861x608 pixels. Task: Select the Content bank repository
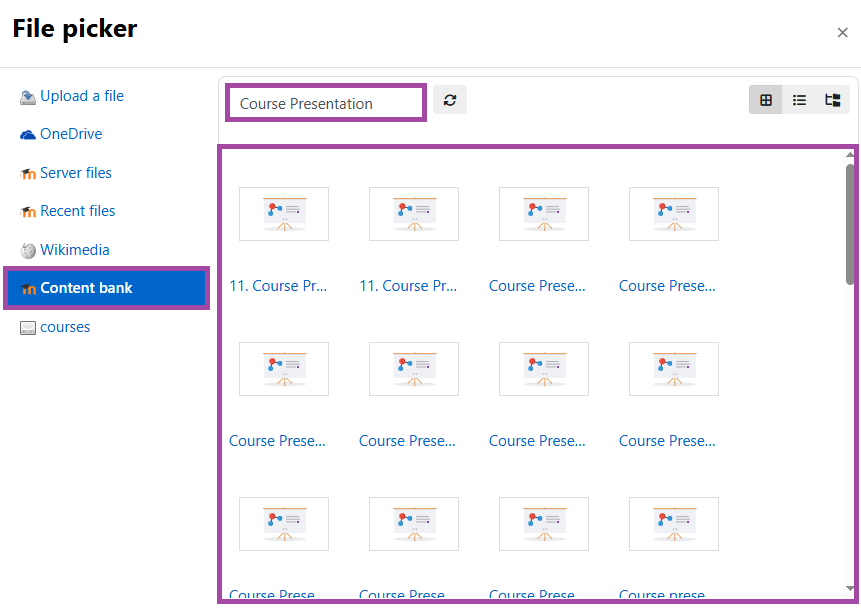coord(107,288)
